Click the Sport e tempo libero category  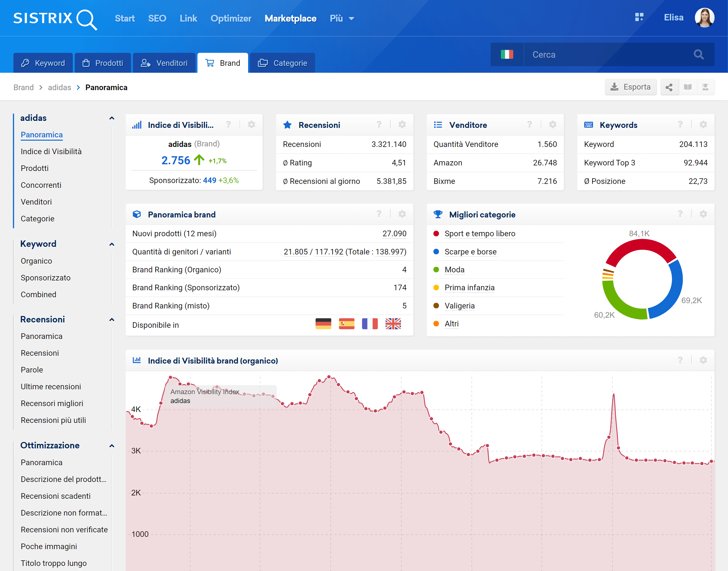coord(480,233)
